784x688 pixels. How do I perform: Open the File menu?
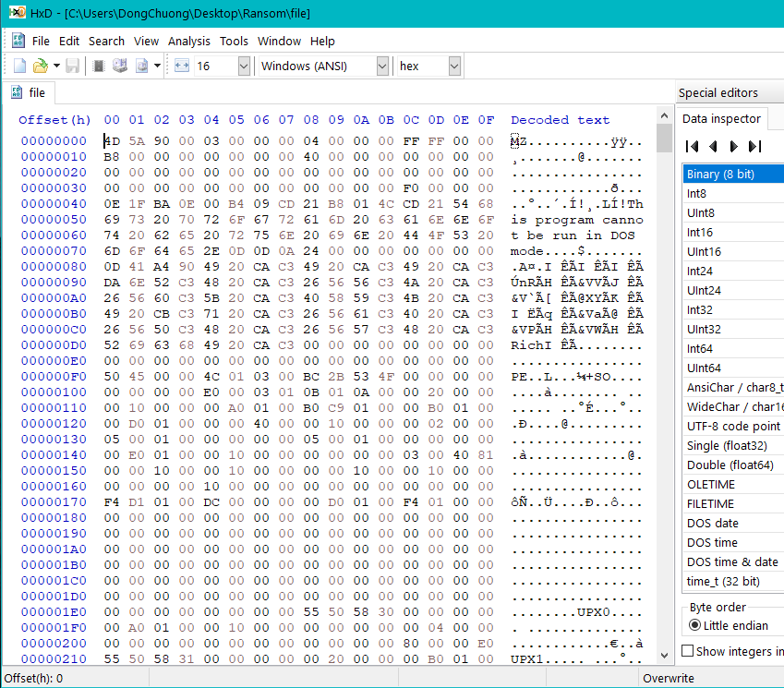click(41, 41)
